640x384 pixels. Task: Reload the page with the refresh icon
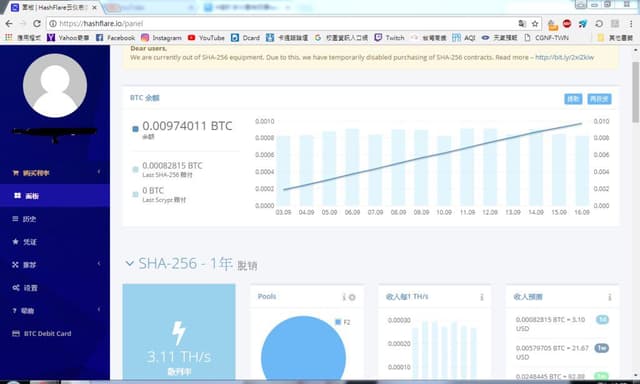point(37,24)
